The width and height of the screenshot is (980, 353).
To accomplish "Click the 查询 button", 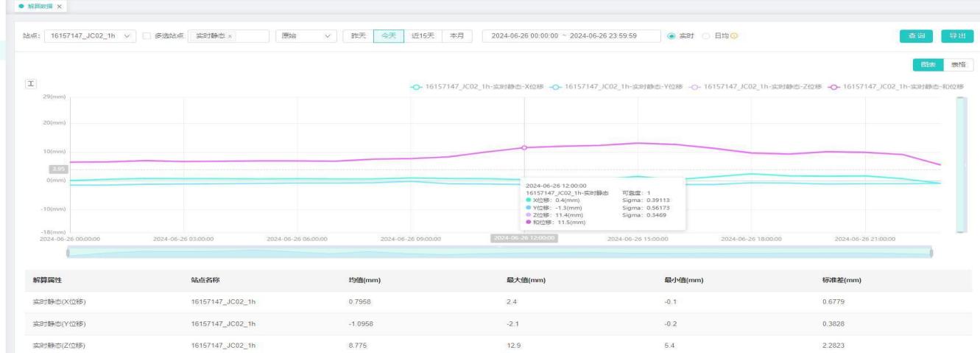I will tap(917, 35).
